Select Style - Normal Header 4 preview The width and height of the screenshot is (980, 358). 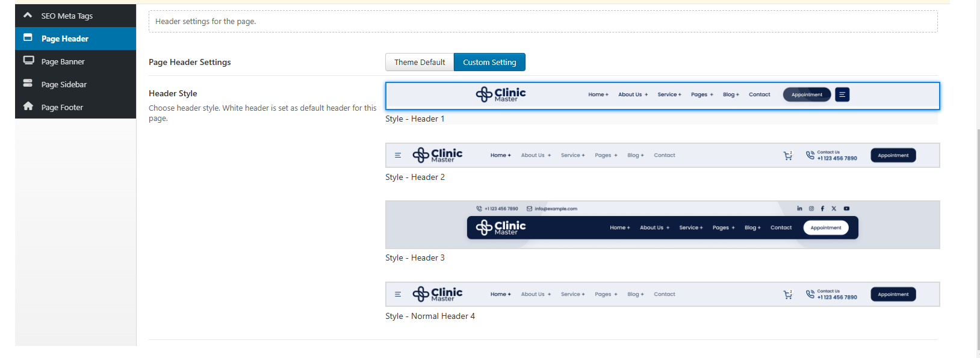(662, 294)
